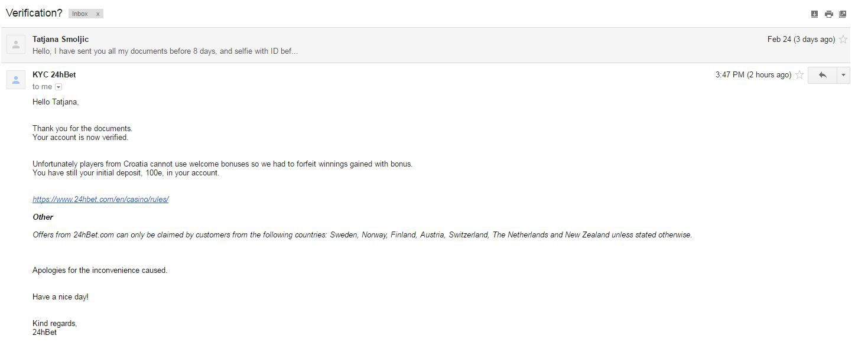The image size is (868, 342).
Task: Click the KYC 24hBet sender avatar
Action: pyautogui.click(x=16, y=80)
